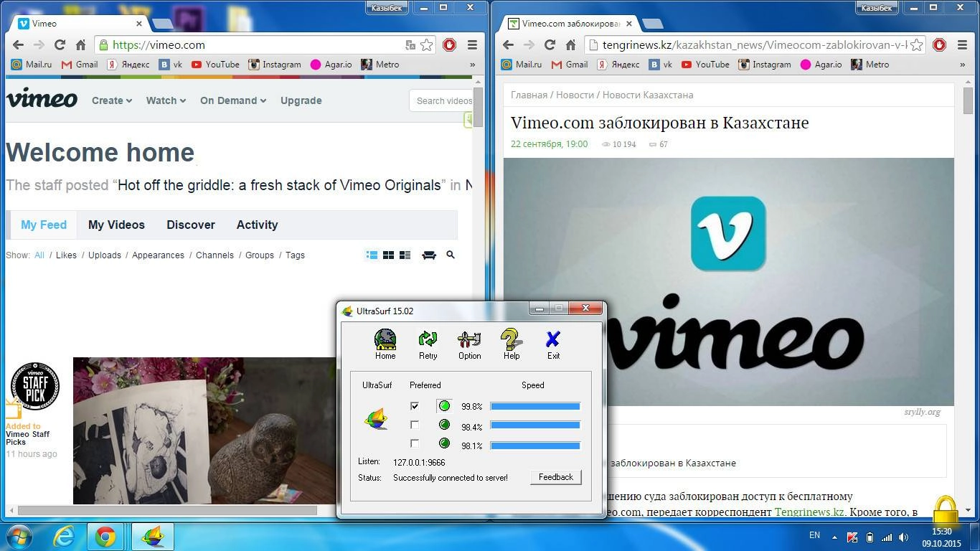This screenshot has width=980, height=551.
Task: Show more bookmarks in left Chrome window
Action: point(472,65)
